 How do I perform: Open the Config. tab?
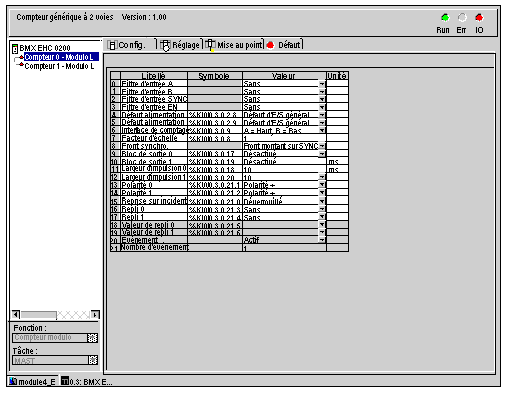131,45
